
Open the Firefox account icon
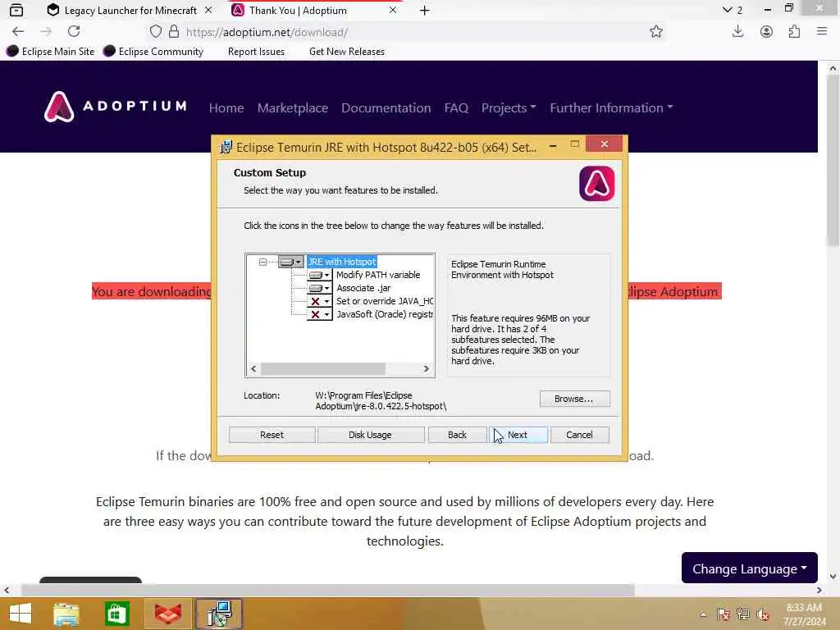point(766,32)
